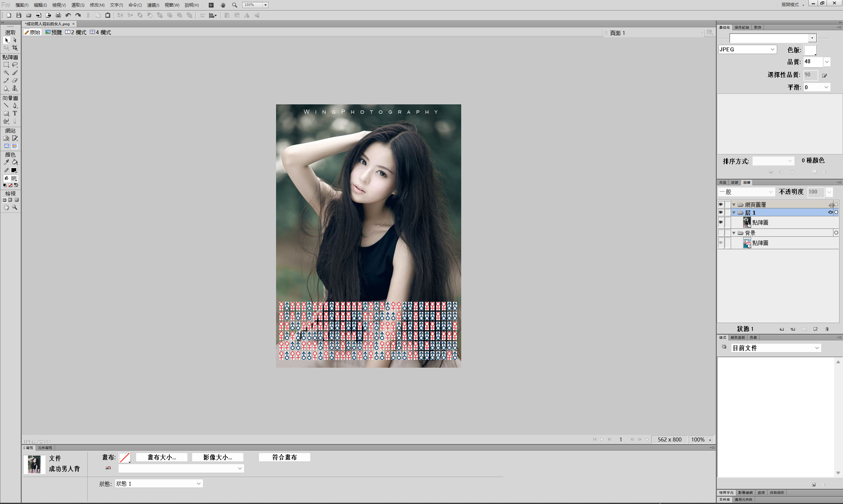Viewport: 843px width, 504px height.
Task: Collapse the 背景 layer folder
Action: (x=734, y=233)
